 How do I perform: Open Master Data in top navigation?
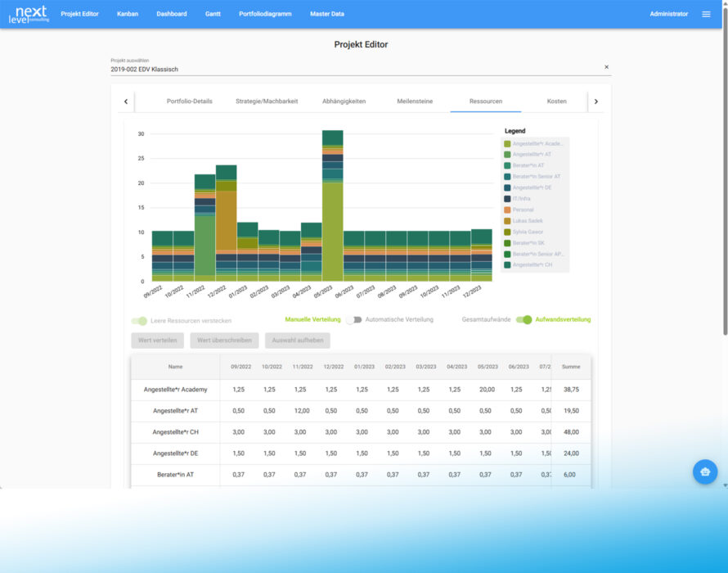[x=327, y=14]
